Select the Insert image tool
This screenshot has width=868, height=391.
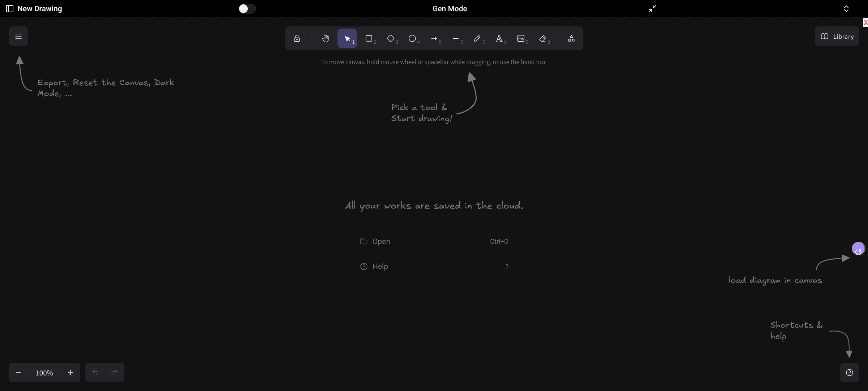pyautogui.click(x=521, y=38)
